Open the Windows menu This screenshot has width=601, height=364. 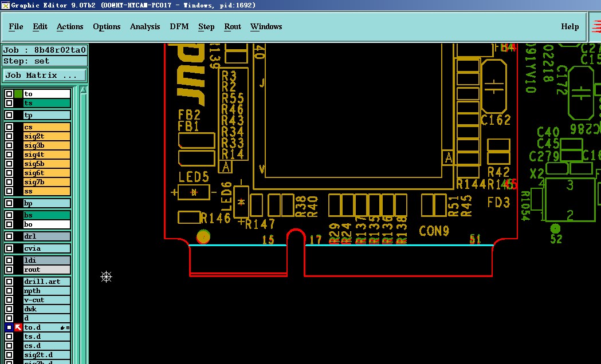point(266,26)
